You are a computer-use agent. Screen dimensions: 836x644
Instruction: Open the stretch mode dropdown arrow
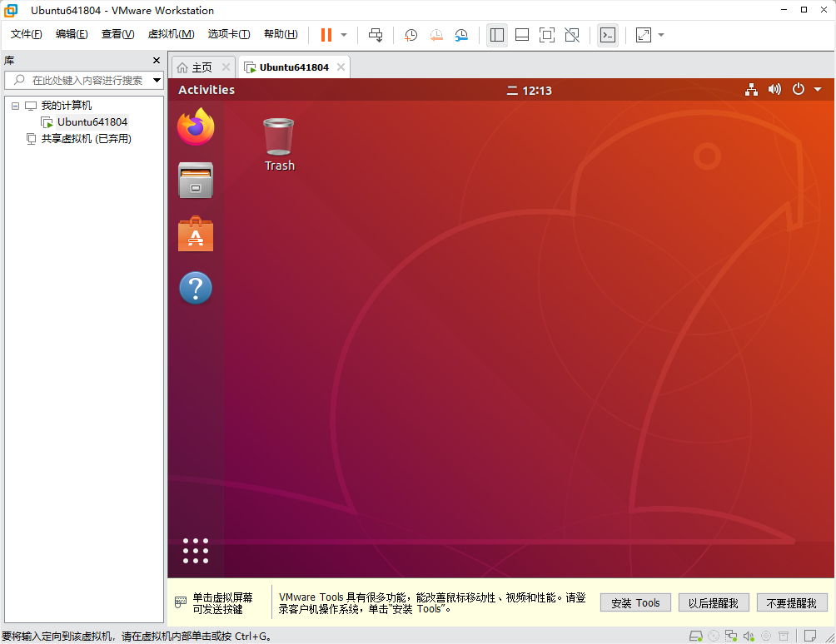(660, 35)
